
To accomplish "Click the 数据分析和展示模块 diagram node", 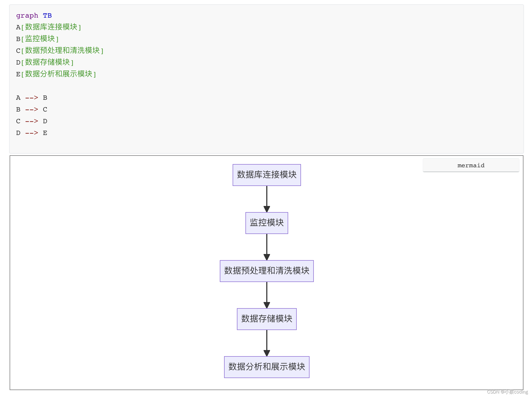I will (267, 367).
